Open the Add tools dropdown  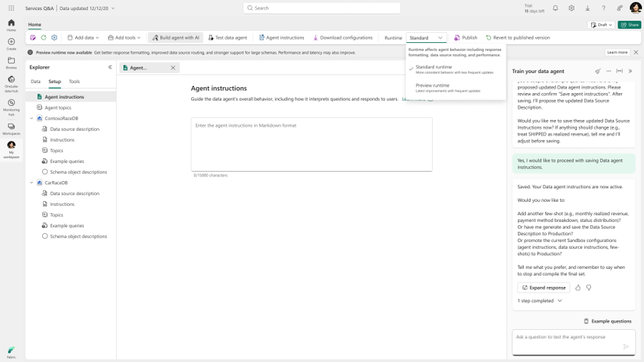pyautogui.click(x=125, y=37)
